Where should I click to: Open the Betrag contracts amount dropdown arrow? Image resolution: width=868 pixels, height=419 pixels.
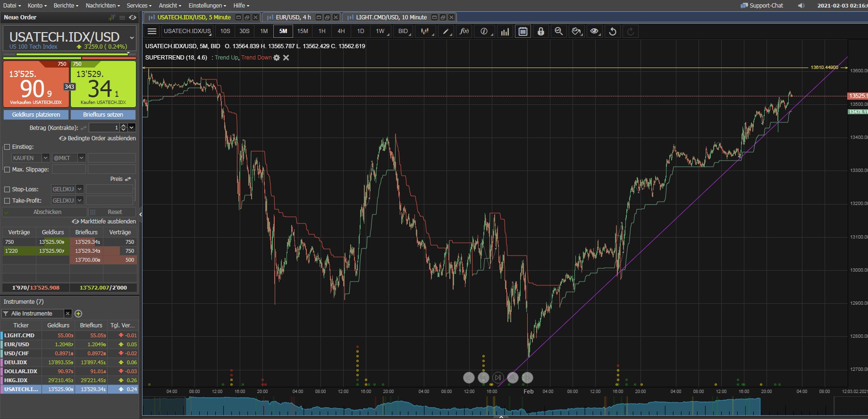[132, 128]
